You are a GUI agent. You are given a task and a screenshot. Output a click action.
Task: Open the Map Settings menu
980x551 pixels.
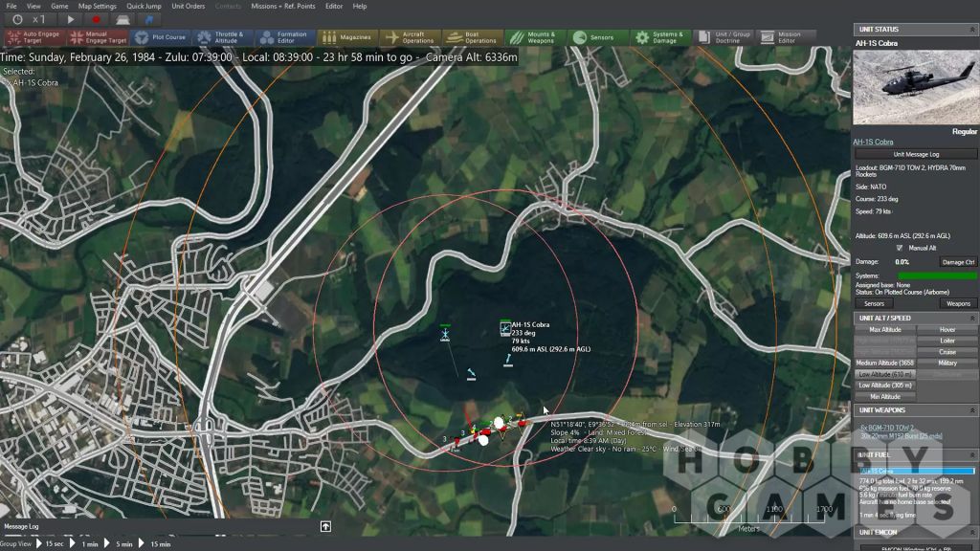coord(97,7)
